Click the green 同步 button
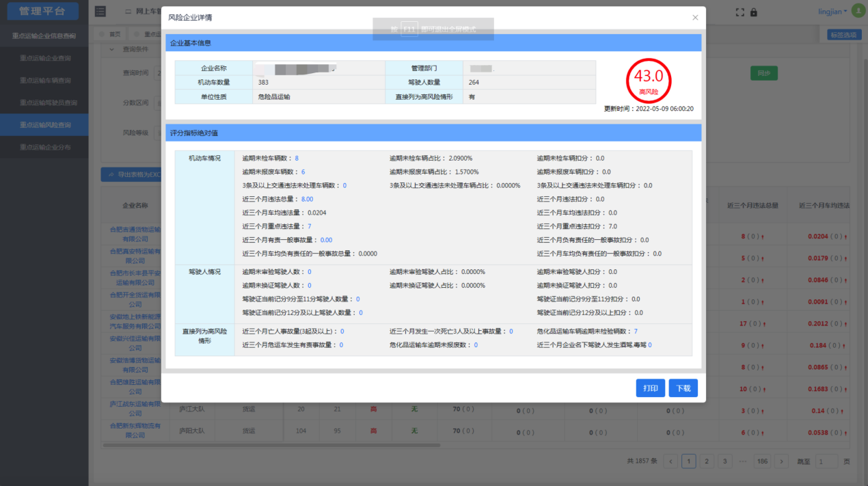Viewport: 868px width, 486px height. tap(763, 73)
